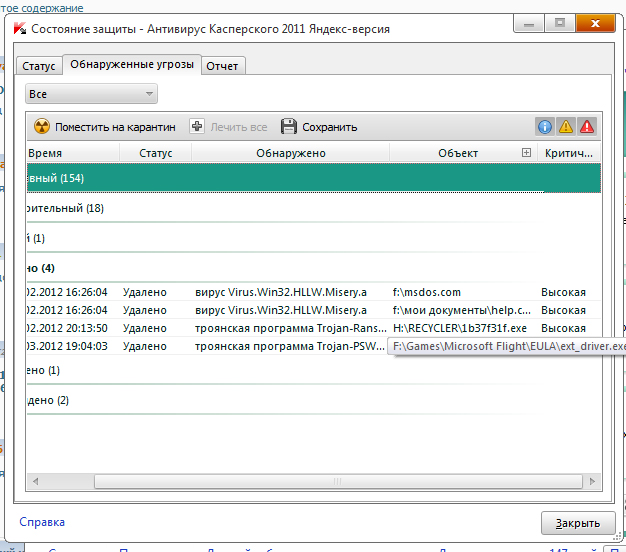Image resolution: width=626 pixels, height=552 pixels.
Task: Select the row with f:\мои документы\help.c...
Action: pyautogui.click(x=314, y=310)
